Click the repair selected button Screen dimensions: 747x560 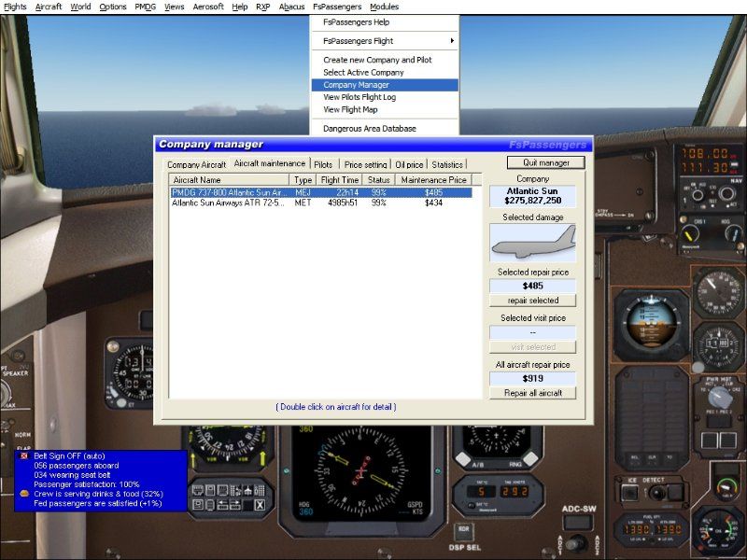click(532, 301)
